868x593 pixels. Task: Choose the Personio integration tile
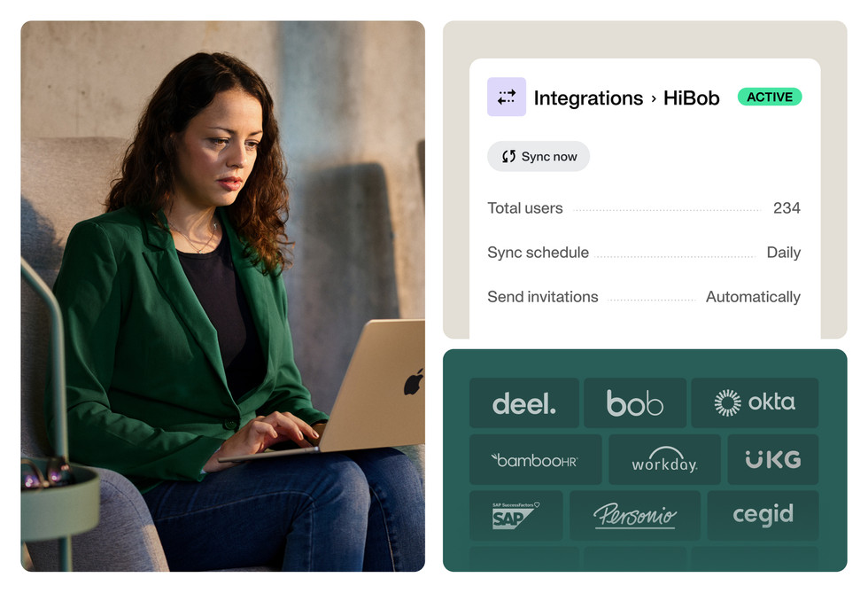[x=635, y=515]
